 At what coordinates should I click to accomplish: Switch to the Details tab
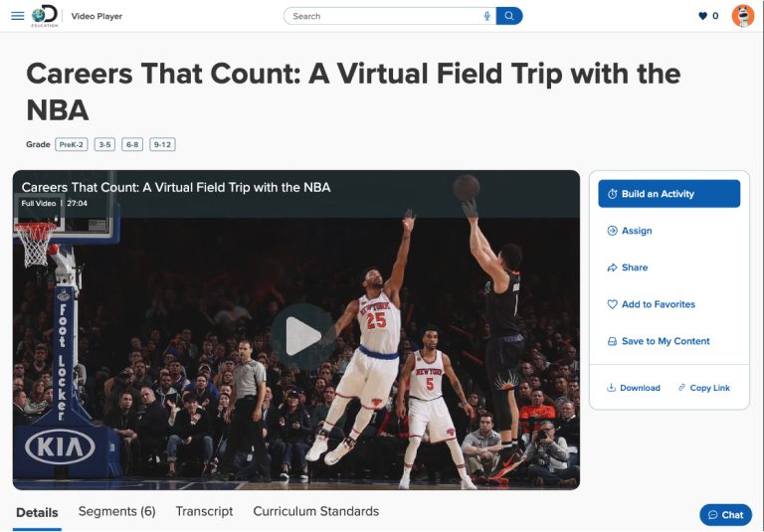pyautogui.click(x=37, y=512)
